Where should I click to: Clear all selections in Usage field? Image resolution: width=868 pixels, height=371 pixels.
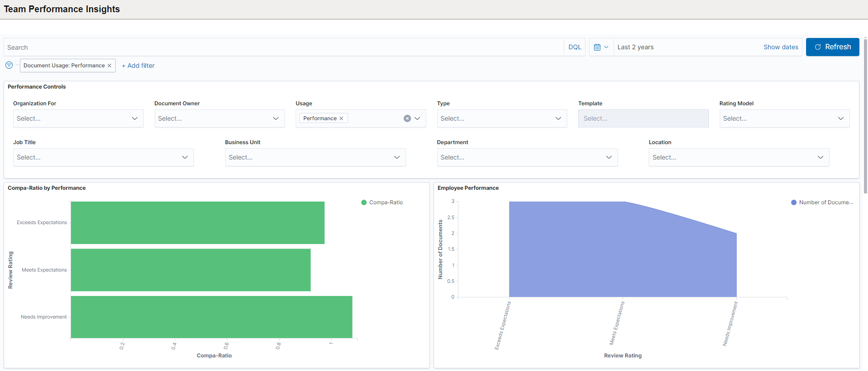[x=407, y=118]
